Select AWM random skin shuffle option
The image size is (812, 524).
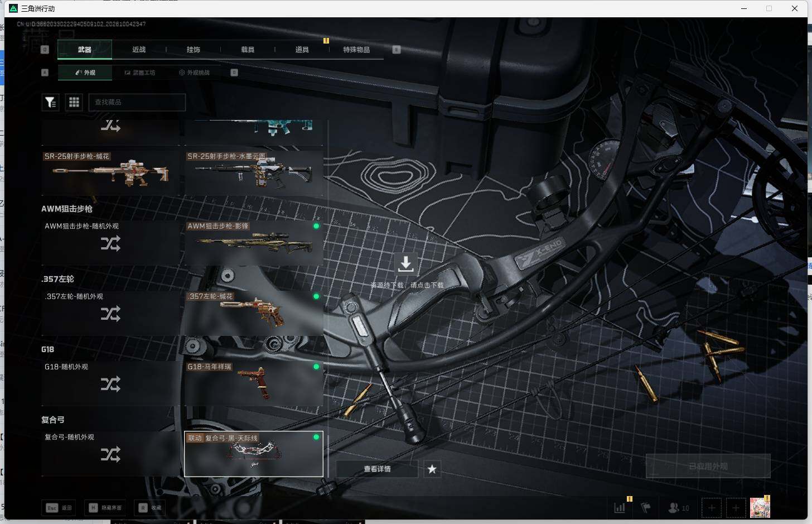pyautogui.click(x=112, y=243)
